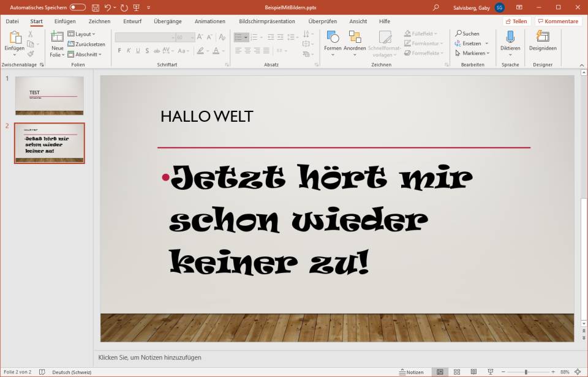Switch to reading view icon
Image resolution: width=588 pixels, height=377 pixels.
pyautogui.click(x=473, y=372)
